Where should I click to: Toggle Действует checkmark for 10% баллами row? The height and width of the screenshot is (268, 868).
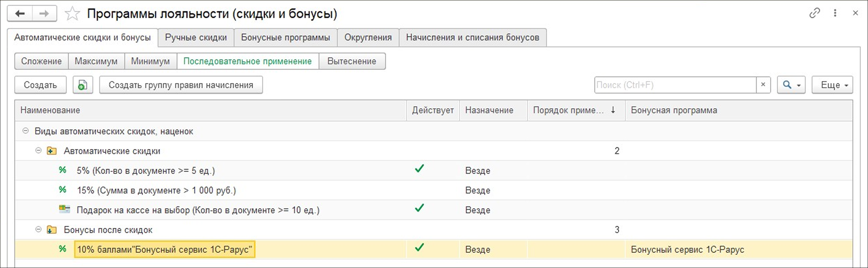coord(419,248)
